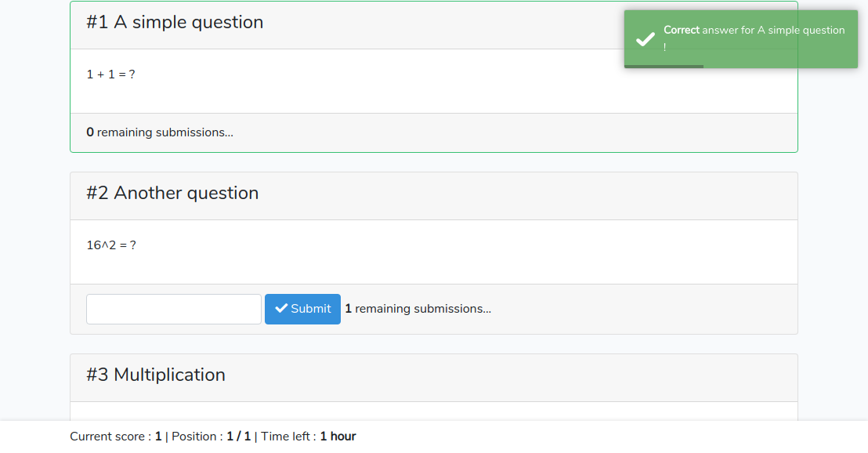The image size is (868, 453).
Task: Focus the answer field for question #2
Action: click(x=174, y=309)
